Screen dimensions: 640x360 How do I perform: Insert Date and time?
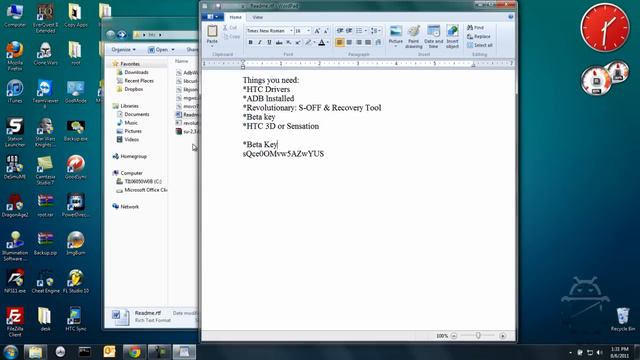[433, 37]
